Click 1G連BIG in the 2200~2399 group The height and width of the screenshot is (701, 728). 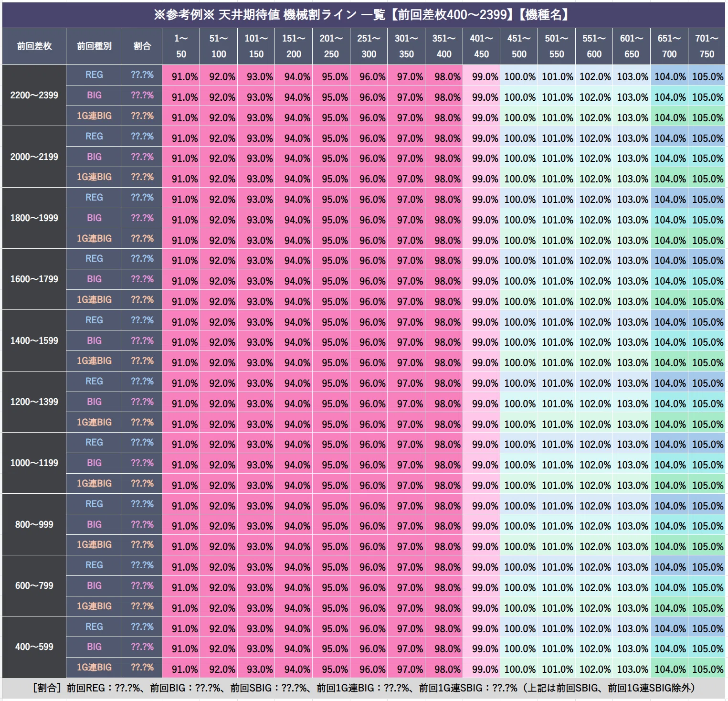pyautogui.click(x=94, y=116)
